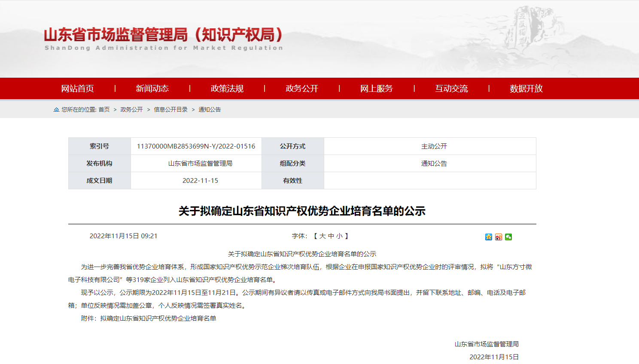Click the 索引号 header cell
Image resolution: width=639 pixels, height=364 pixels.
point(100,146)
